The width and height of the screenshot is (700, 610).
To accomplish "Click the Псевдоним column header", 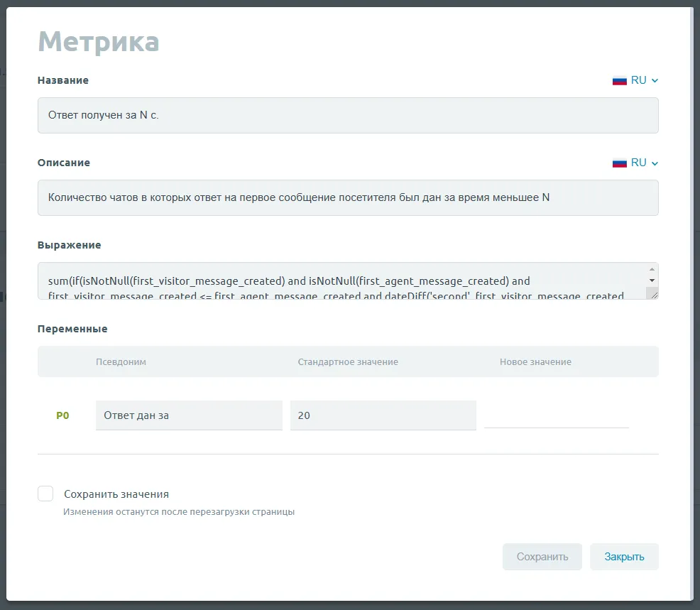I will [x=121, y=361].
